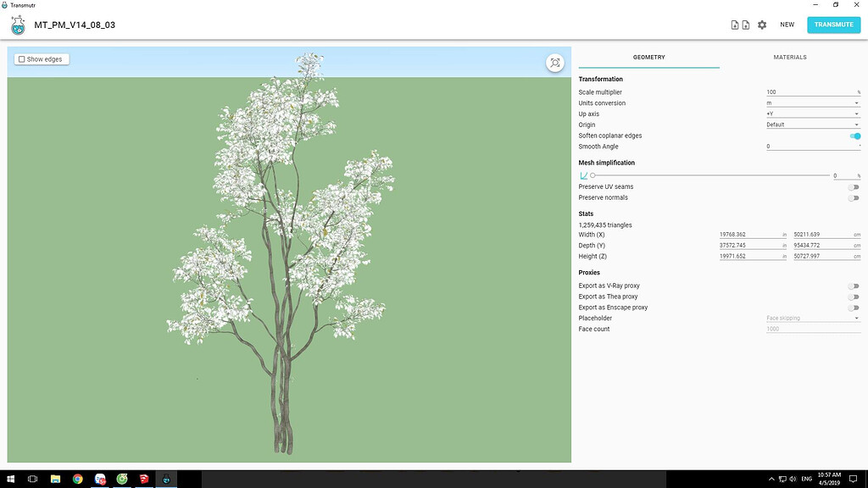Toggle Export as V-Ray proxy on
Screen dimensions: 868x488
[853, 286]
